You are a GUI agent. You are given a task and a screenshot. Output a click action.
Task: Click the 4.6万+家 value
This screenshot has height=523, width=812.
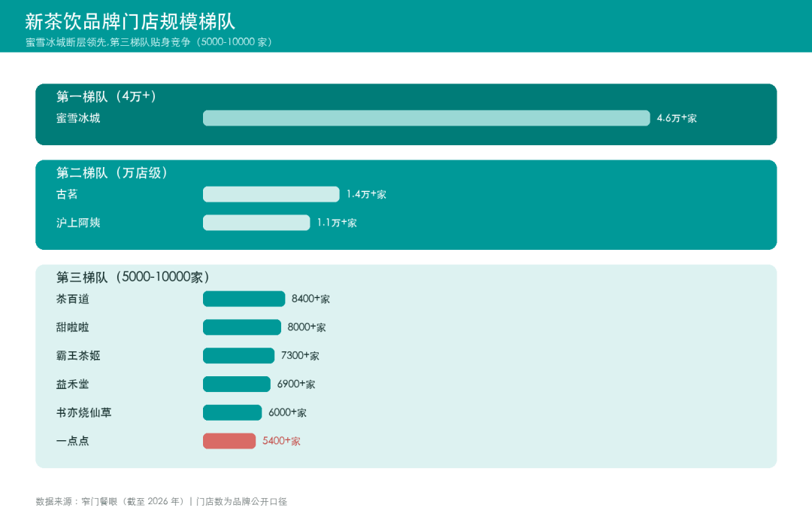(x=677, y=118)
